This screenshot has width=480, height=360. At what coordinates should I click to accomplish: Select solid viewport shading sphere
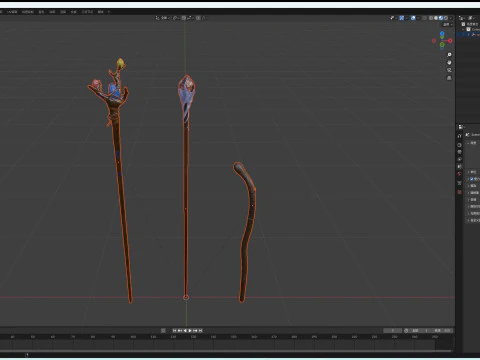point(436,18)
